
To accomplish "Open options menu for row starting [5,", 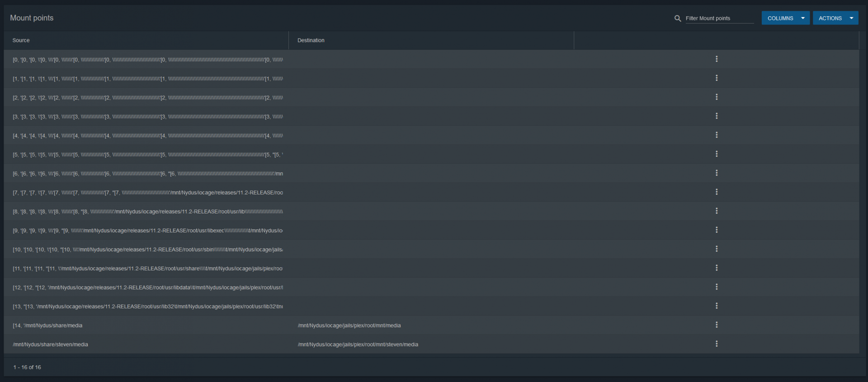I will pyautogui.click(x=717, y=154).
